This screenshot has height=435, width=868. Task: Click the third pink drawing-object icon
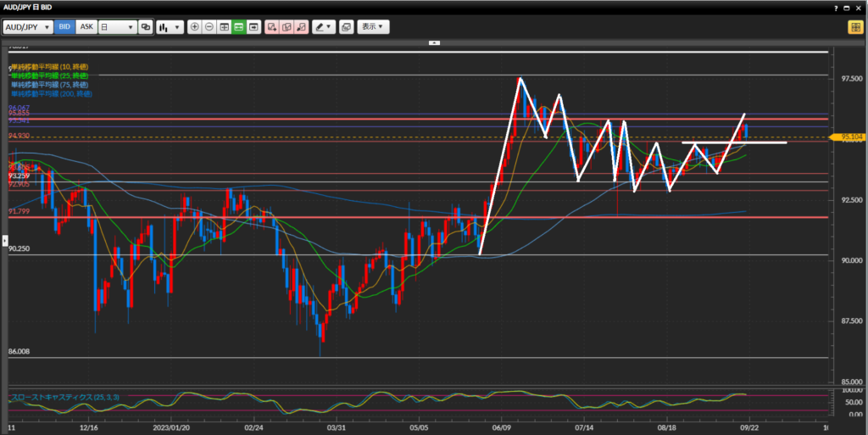(301, 27)
